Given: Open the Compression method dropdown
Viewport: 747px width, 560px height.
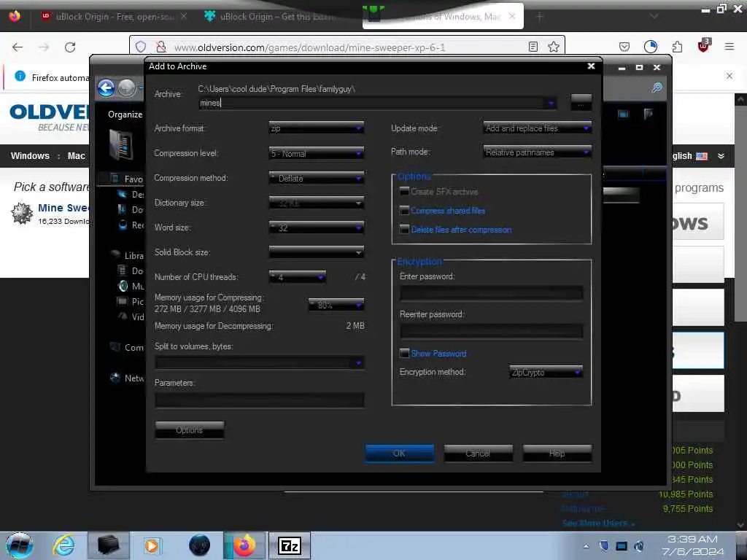Looking at the screenshot, I should [x=317, y=178].
